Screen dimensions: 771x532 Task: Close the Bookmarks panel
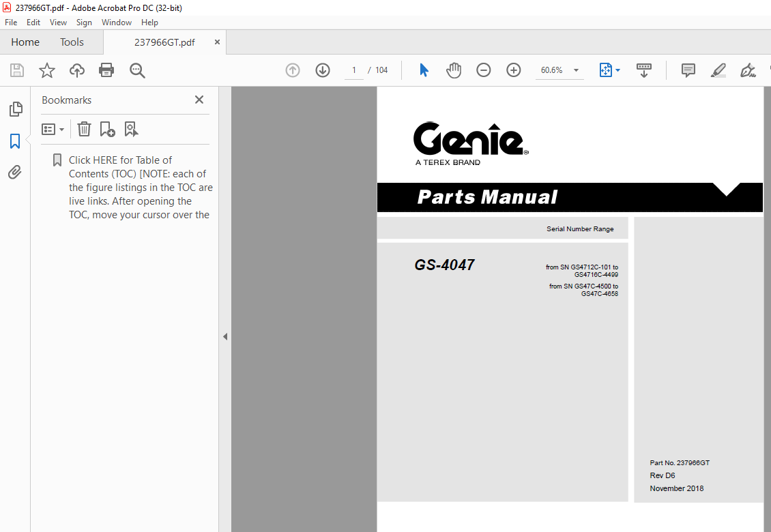coord(199,100)
